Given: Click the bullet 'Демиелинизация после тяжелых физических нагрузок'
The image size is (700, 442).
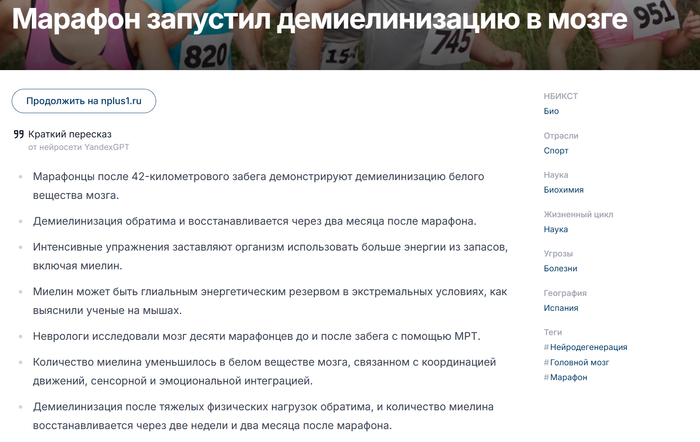Looking at the screenshot, I should tap(263, 416).
